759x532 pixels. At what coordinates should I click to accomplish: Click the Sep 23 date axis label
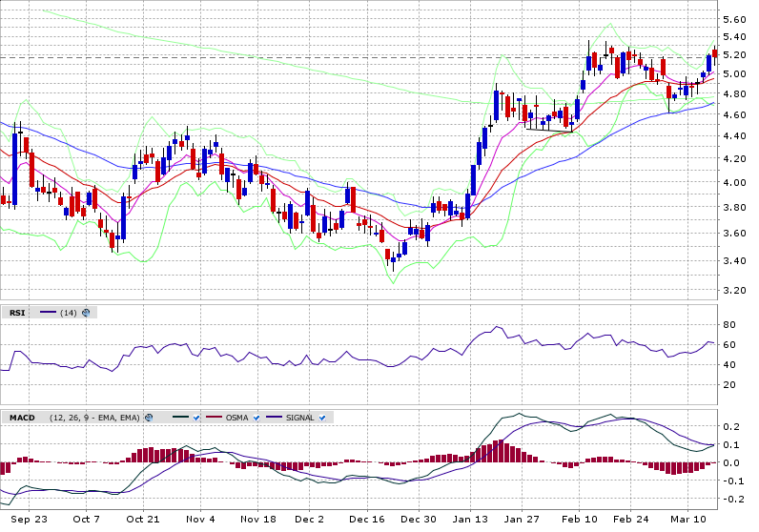coord(30,520)
